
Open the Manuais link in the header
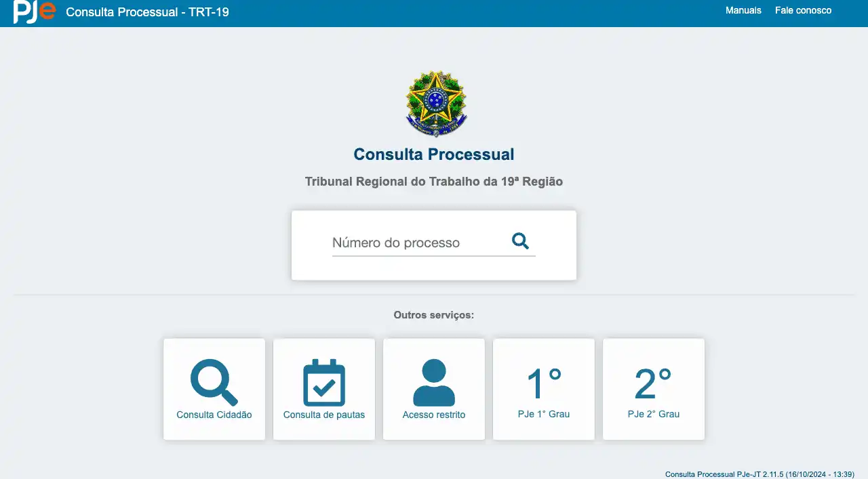(x=743, y=10)
